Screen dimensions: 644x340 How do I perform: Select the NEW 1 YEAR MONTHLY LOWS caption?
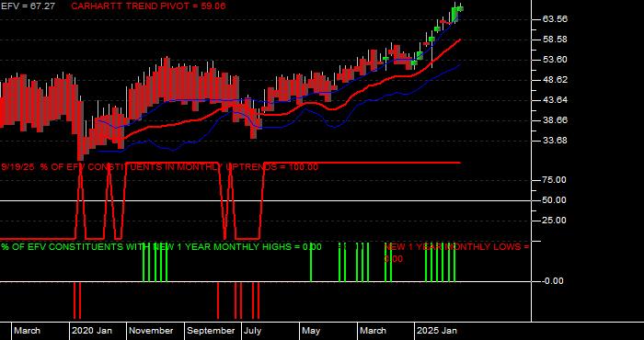[456, 253]
